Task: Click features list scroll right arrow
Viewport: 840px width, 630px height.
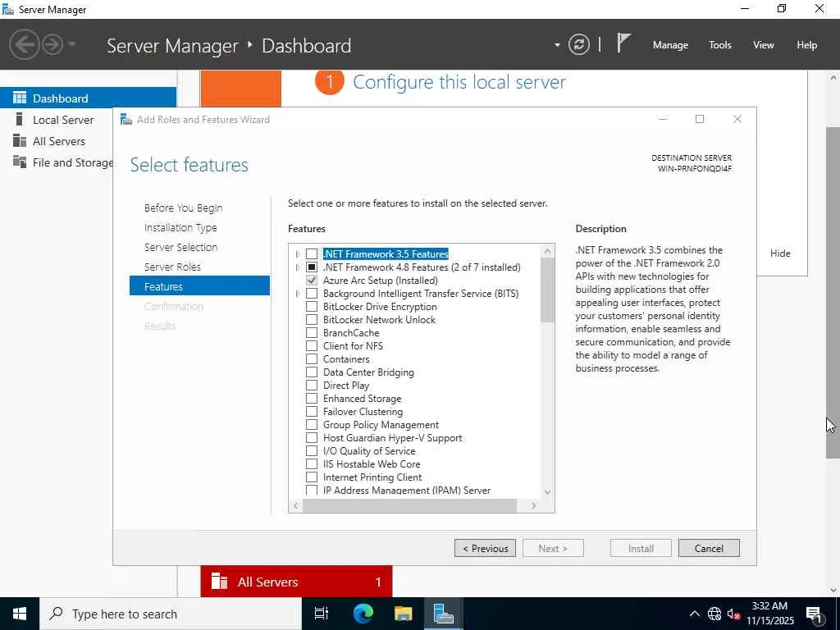Action: click(533, 505)
